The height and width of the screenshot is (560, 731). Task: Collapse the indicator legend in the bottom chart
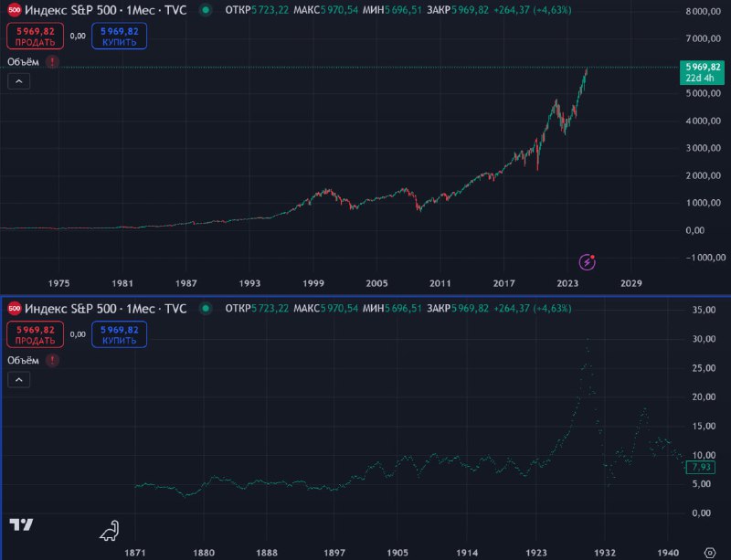click(x=18, y=379)
